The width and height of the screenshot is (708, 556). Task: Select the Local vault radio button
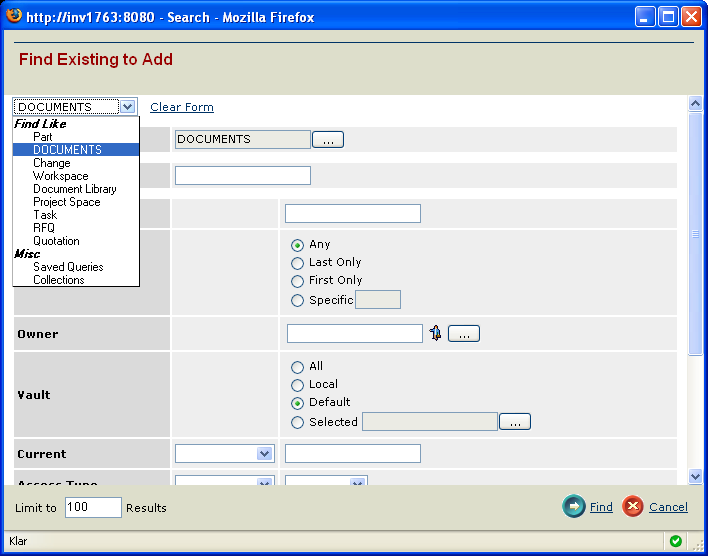click(x=297, y=385)
